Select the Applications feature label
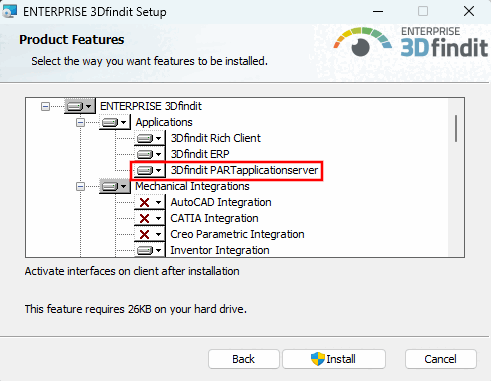 coord(164,122)
